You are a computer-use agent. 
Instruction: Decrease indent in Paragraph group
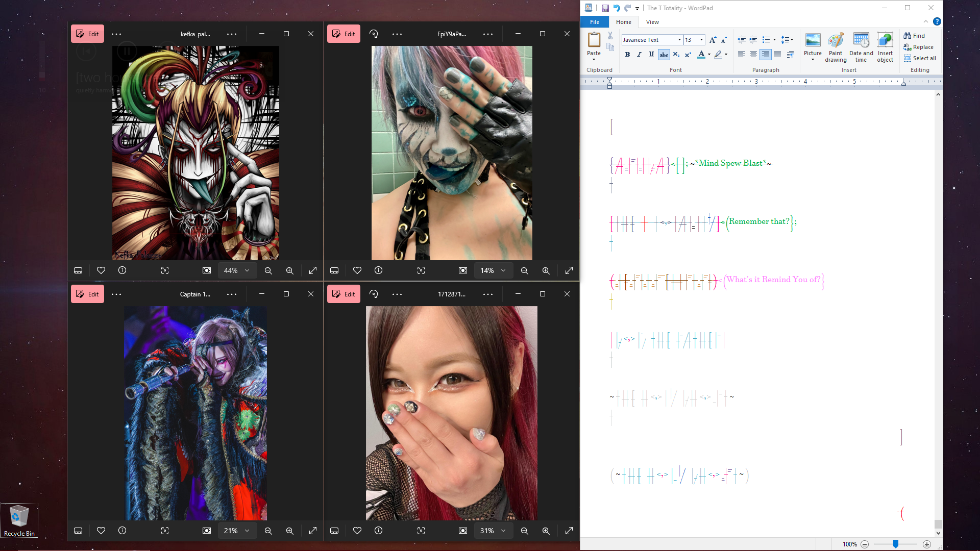[x=742, y=40]
